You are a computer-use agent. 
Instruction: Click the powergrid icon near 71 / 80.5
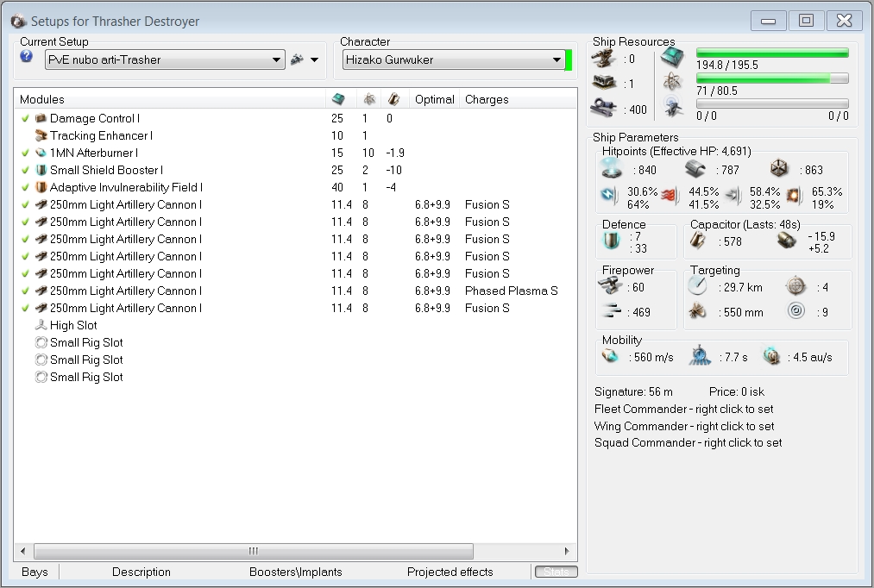tap(673, 83)
